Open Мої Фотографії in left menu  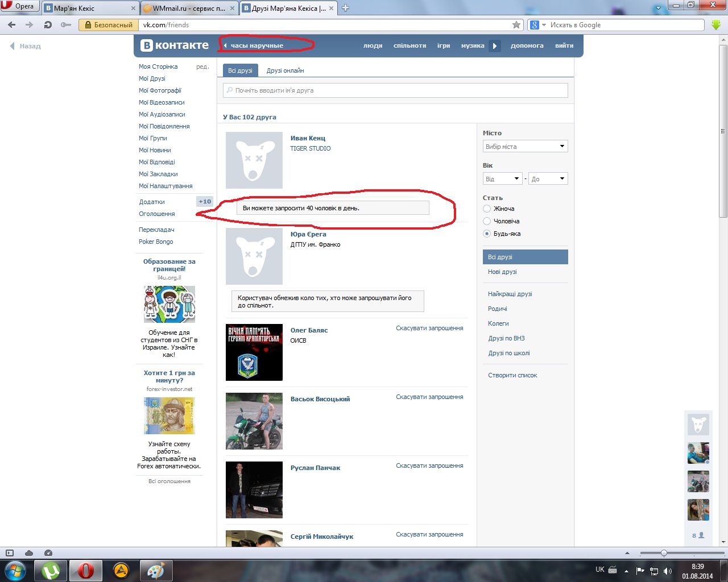click(x=160, y=90)
